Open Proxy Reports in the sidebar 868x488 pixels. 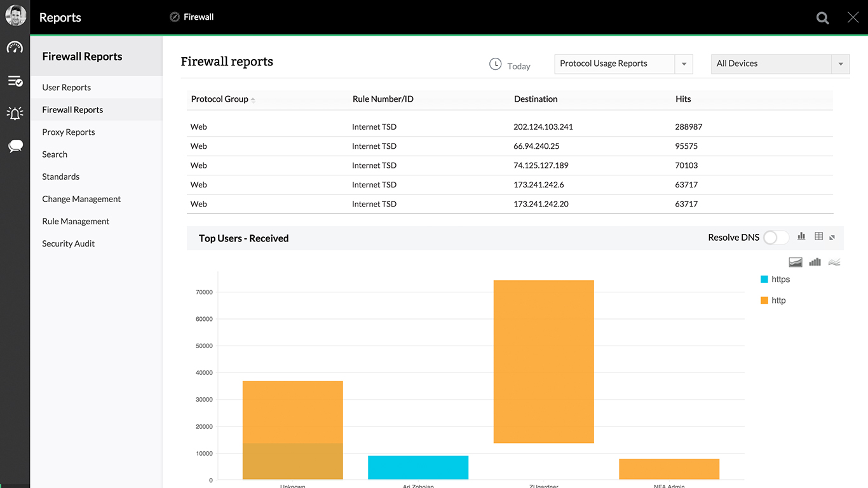click(x=69, y=132)
